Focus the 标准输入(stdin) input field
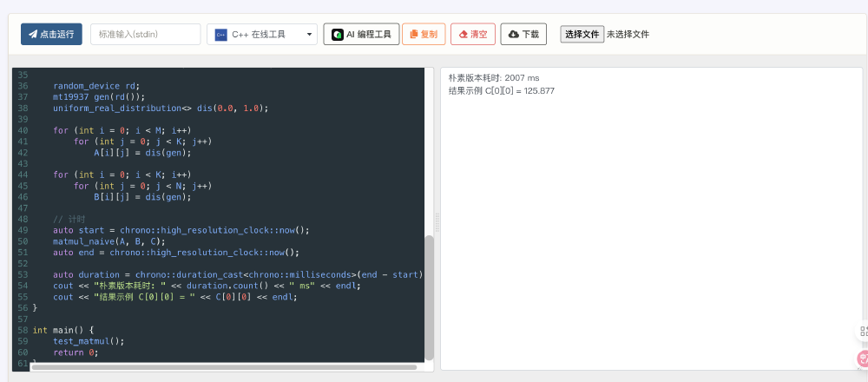This screenshot has width=868, height=382. click(146, 35)
